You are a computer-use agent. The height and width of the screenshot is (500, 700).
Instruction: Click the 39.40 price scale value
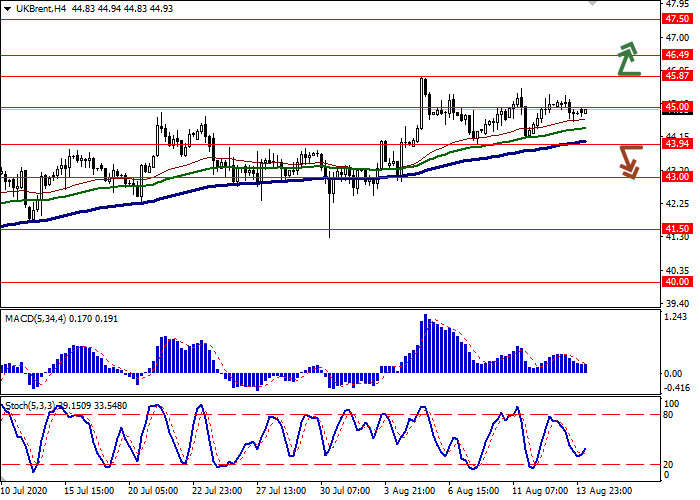677,304
